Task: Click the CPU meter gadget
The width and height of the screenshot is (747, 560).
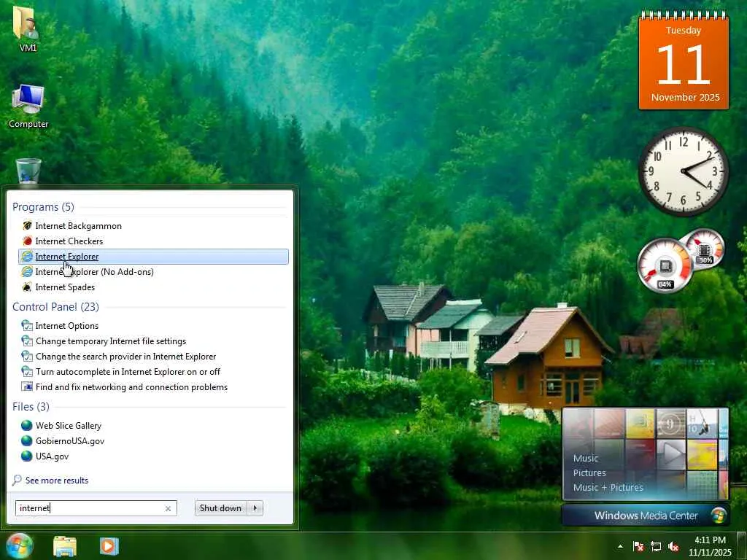Action: tap(681, 260)
